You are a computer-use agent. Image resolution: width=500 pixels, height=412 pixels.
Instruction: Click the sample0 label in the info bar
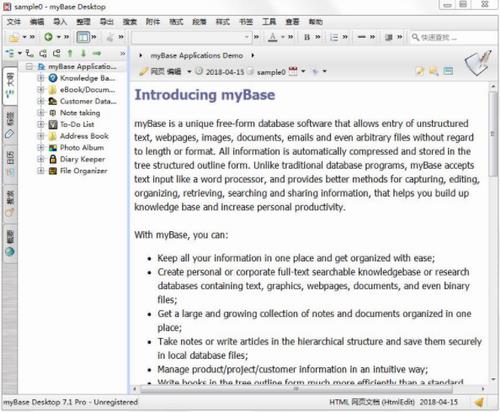tap(271, 72)
